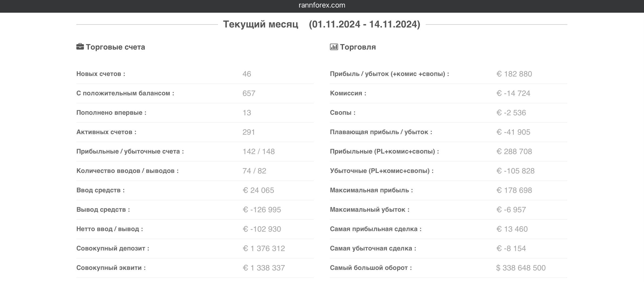644x282 pixels.
Task: Select the value € 1 376 312
Action: pyautogui.click(x=264, y=248)
